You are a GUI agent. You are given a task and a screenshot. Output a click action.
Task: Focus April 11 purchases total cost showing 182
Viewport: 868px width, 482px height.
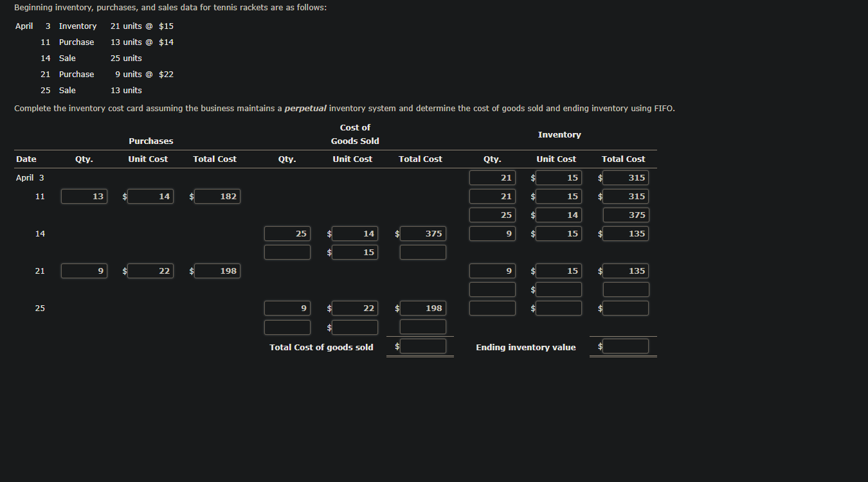[217, 197]
